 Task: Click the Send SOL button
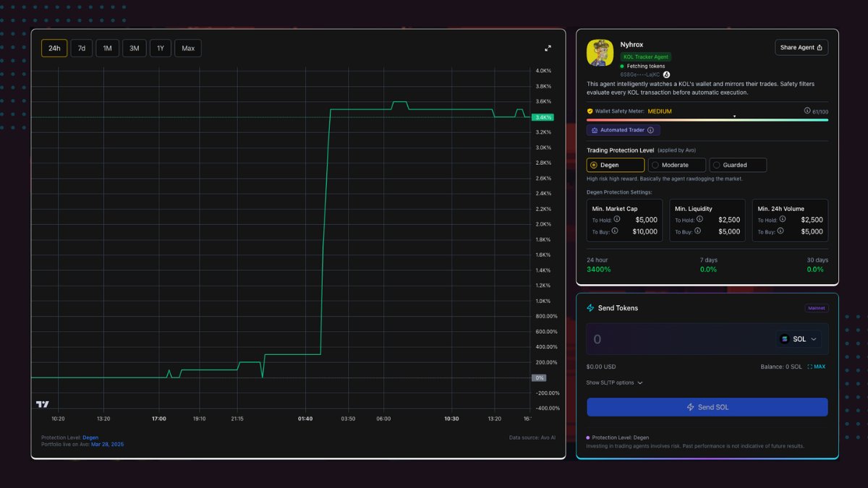point(707,406)
